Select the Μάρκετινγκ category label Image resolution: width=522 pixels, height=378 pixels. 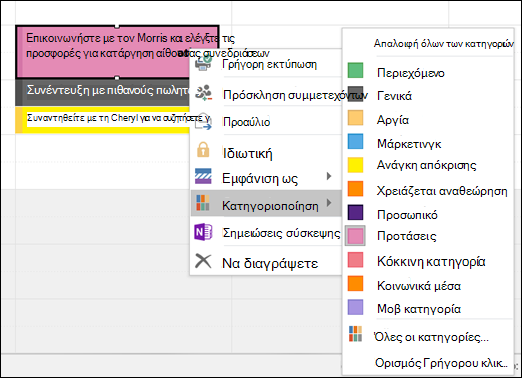click(409, 144)
